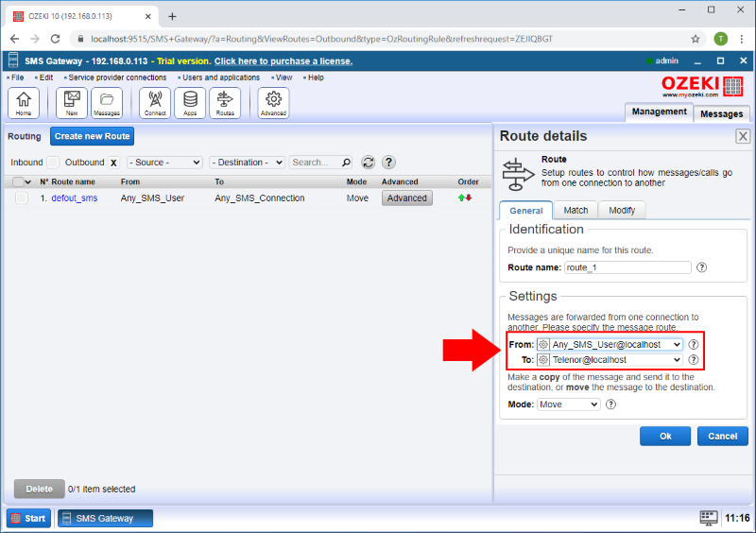The height and width of the screenshot is (533, 756).
Task: Click the Start button in the taskbar
Action: [x=29, y=518]
